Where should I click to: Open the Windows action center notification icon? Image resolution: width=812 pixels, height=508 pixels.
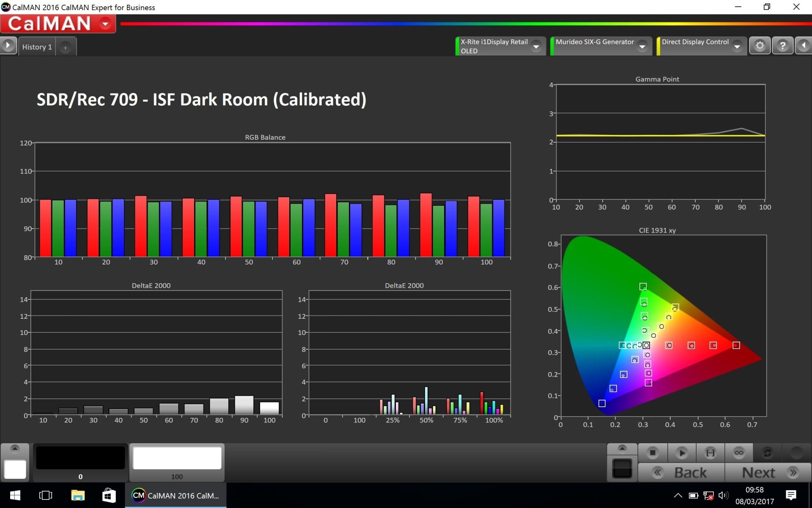(791, 495)
